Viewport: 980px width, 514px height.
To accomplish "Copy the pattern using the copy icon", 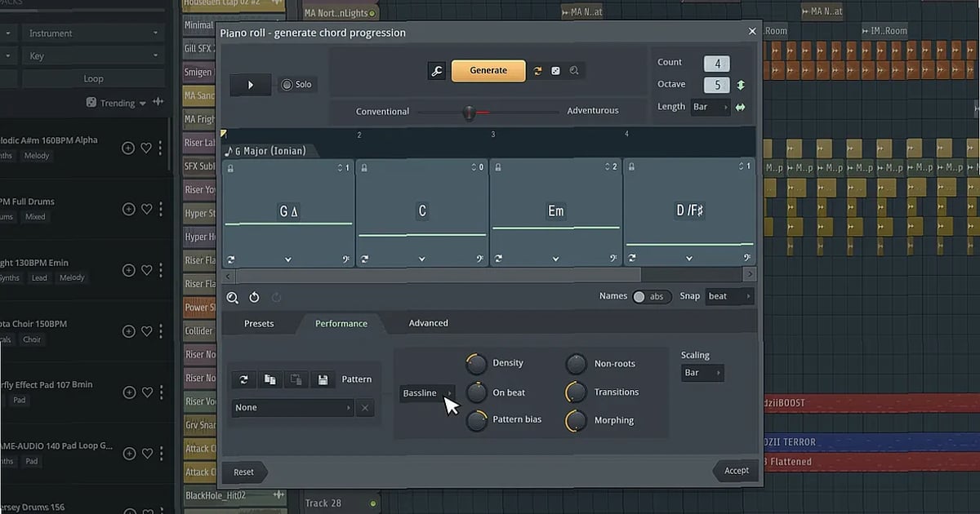I will 270,379.
